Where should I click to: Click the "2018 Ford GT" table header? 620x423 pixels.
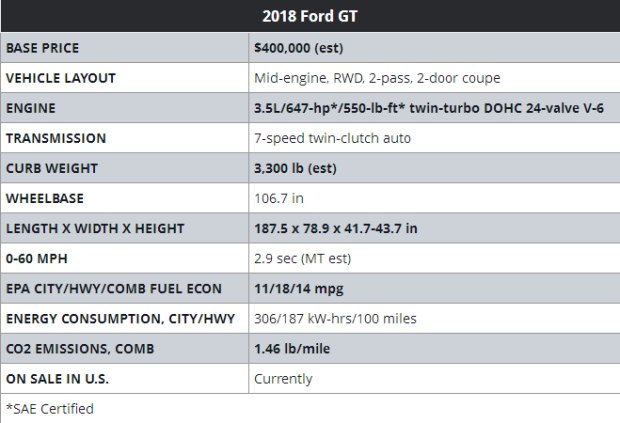click(x=310, y=16)
